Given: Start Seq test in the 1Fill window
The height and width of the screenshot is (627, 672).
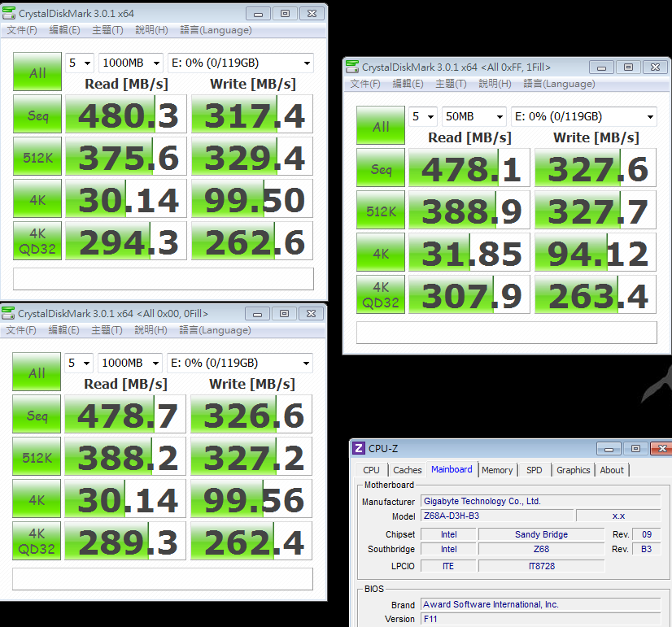Looking at the screenshot, I should tap(381, 168).
